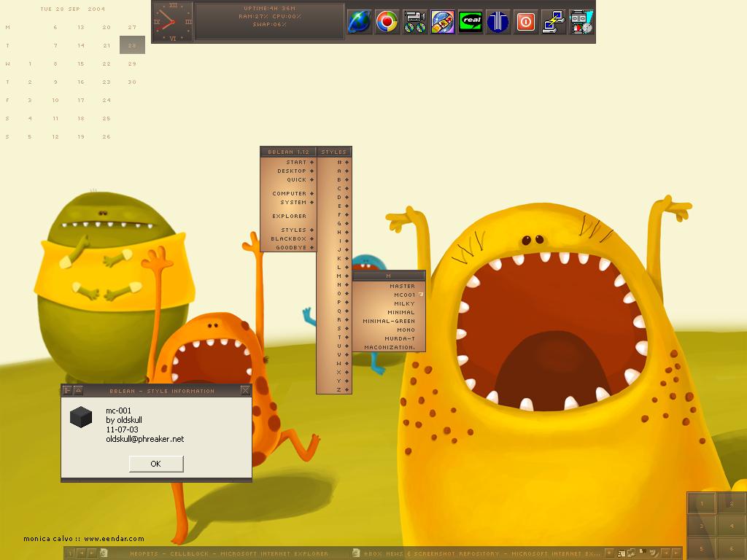Expand the Blackbox submenu
This screenshot has width=747, height=560.
pos(288,239)
